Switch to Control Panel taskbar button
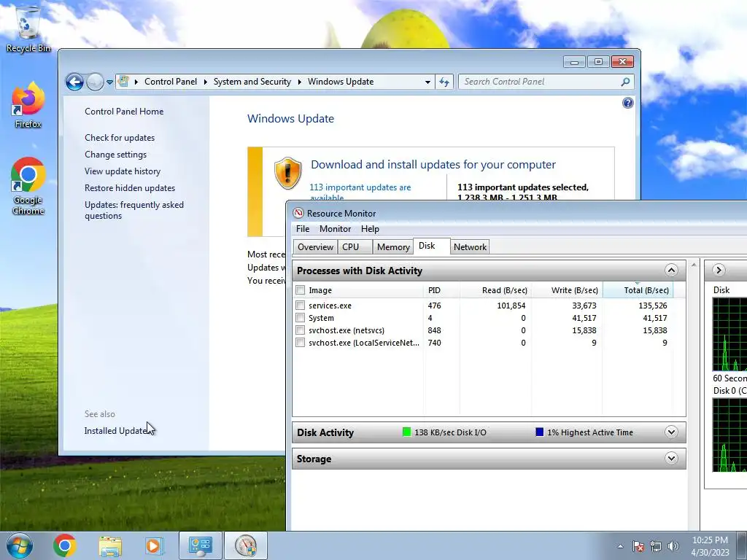This screenshot has height=560, width=747. click(x=200, y=545)
